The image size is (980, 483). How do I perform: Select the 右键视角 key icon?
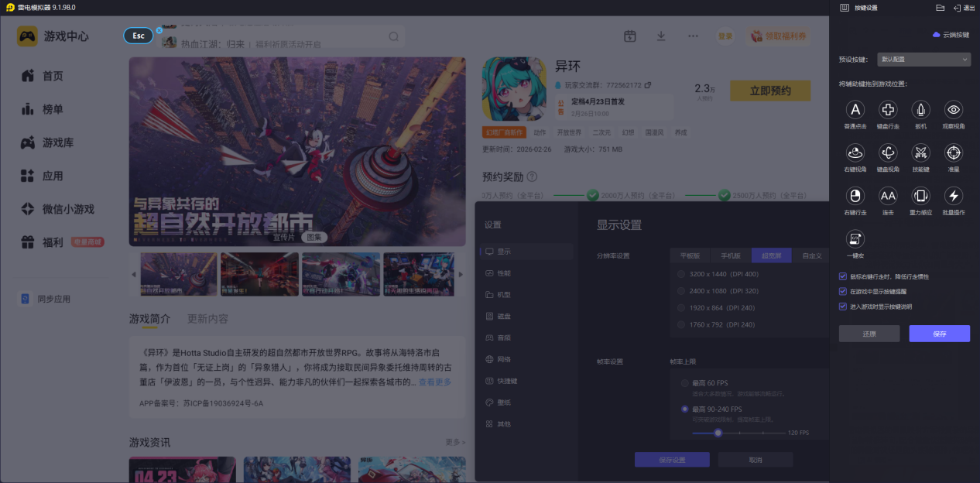(x=855, y=152)
